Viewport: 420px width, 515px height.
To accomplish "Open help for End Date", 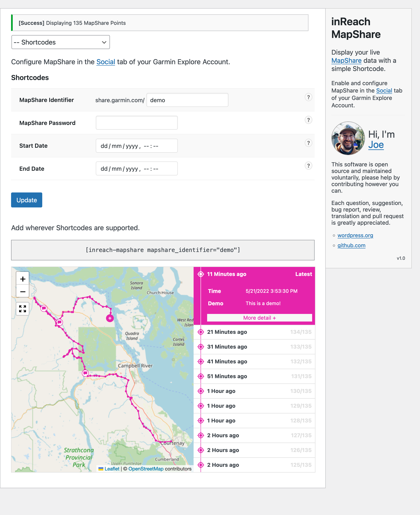I will (x=308, y=166).
